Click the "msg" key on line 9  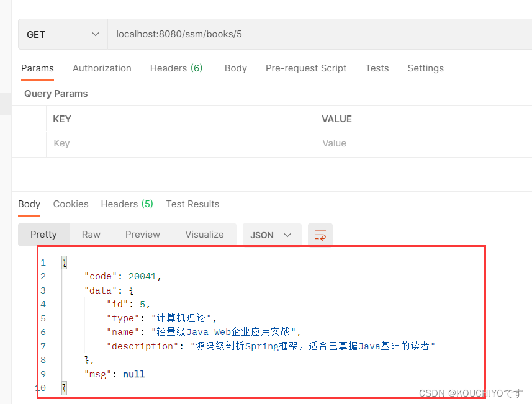97,374
